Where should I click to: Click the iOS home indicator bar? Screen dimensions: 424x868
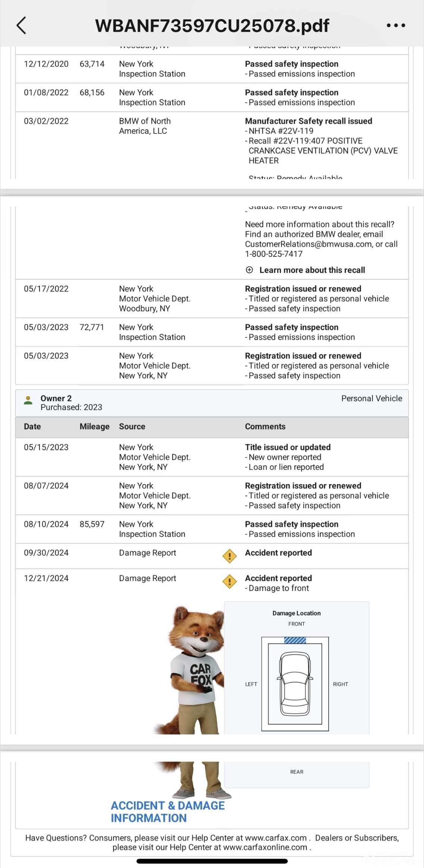click(212, 862)
